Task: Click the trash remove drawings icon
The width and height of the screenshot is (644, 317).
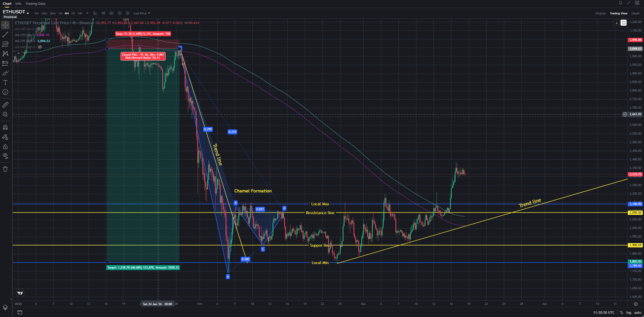Action: coord(5,169)
